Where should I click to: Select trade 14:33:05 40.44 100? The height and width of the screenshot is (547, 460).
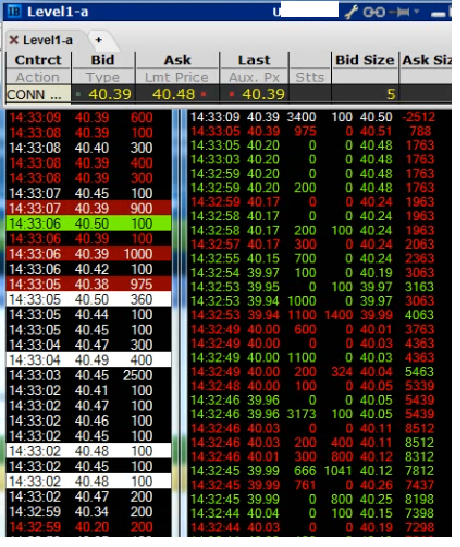[89, 314]
